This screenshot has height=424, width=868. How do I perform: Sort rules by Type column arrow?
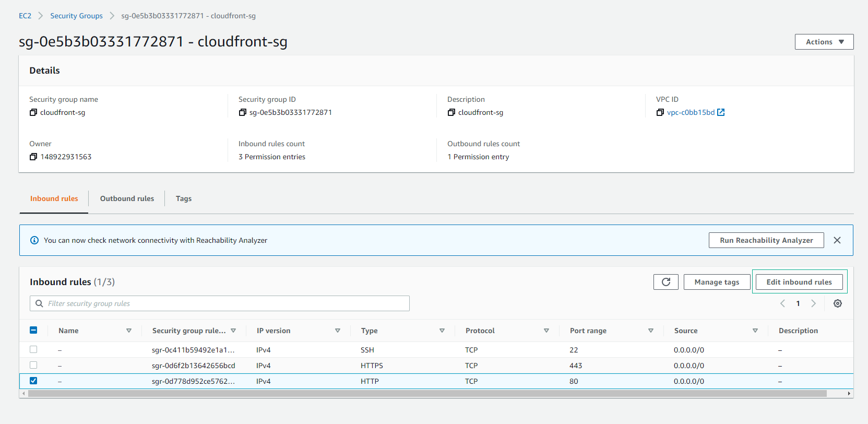[442, 331]
